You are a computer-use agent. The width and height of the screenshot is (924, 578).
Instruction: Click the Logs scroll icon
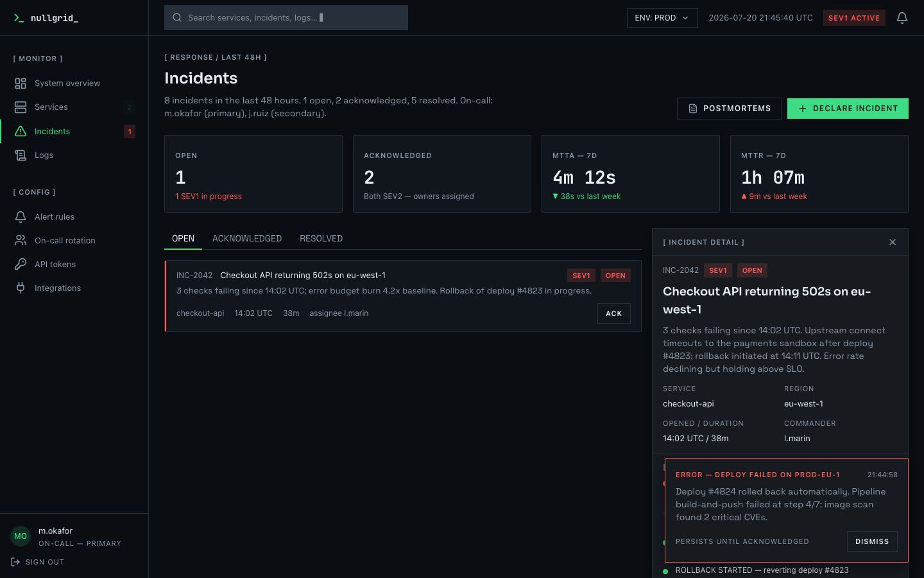point(21,155)
